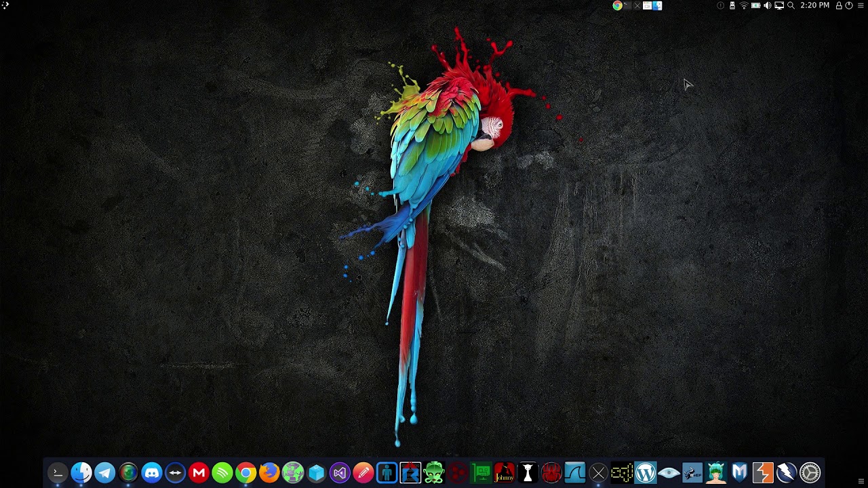Check battery status in the tray

755,5
